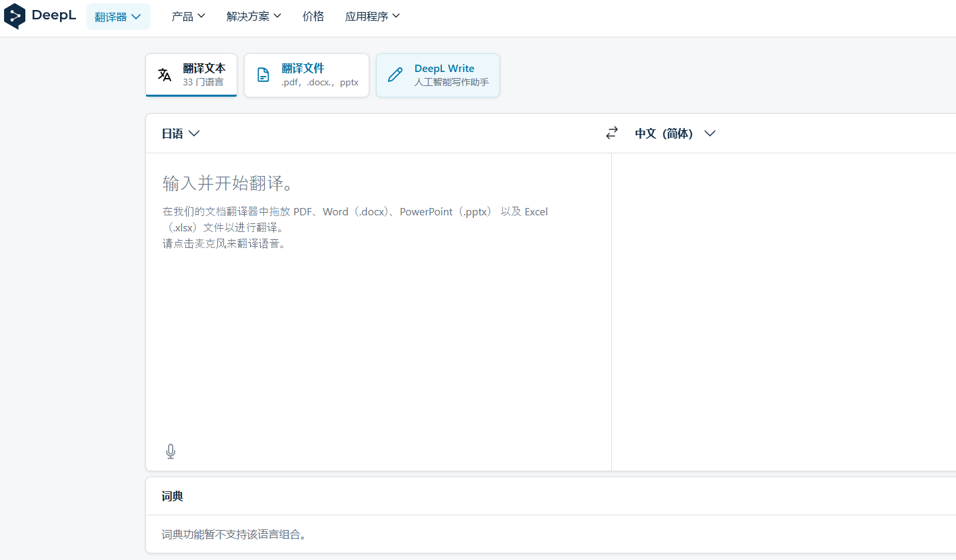The image size is (956, 560).
Task: Open the 中文（简体） target language selector
Action: (675, 133)
